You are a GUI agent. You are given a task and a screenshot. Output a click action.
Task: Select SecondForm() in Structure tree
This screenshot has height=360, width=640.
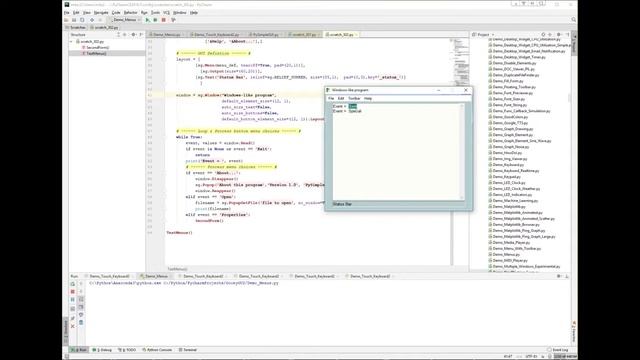pos(97,47)
